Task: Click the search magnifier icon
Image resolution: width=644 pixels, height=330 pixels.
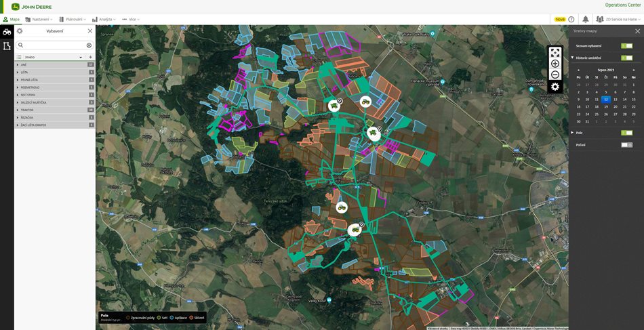Action: [x=20, y=45]
